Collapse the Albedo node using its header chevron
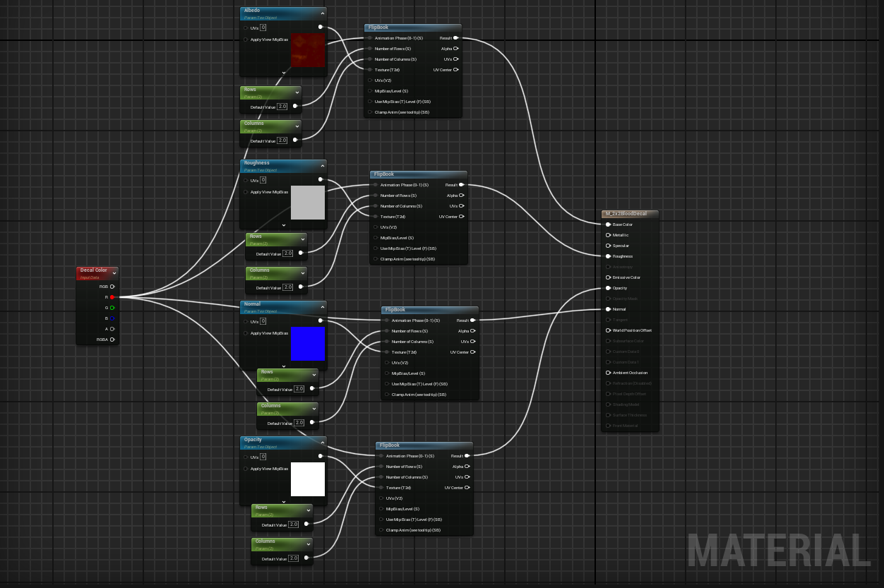This screenshot has width=884, height=588. [x=323, y=13]
